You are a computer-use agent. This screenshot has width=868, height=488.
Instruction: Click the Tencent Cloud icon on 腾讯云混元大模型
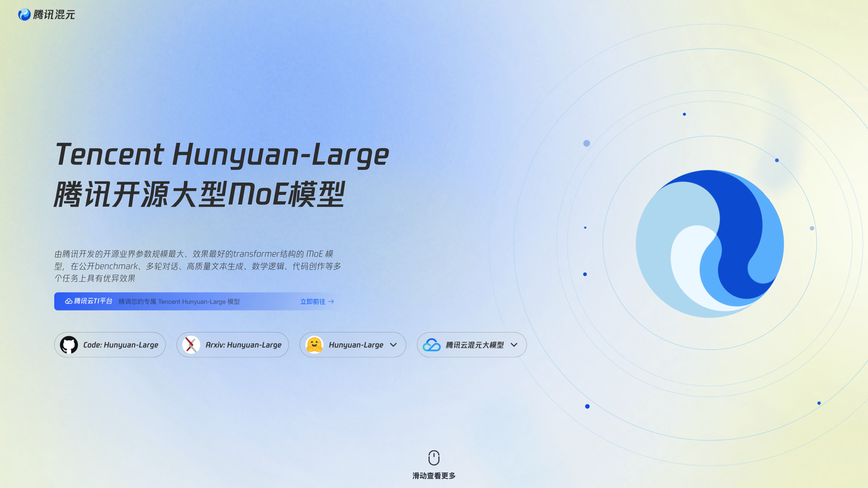click(431, 345)
